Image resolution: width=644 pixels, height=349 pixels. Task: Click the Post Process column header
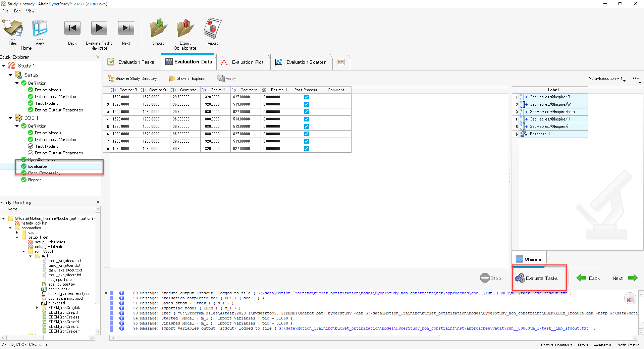pyautogui.click(x=306, y=90)
